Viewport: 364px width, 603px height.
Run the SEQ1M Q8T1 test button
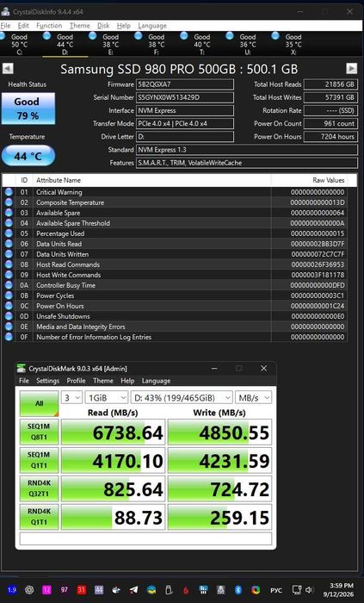click(40, 432)
